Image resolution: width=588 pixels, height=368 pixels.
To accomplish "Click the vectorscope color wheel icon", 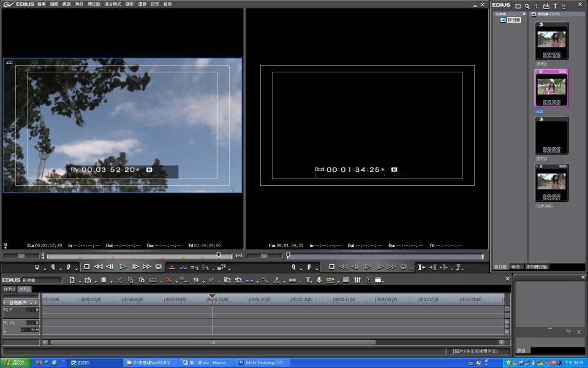I will pyautogui.click(x=369, y=280).
